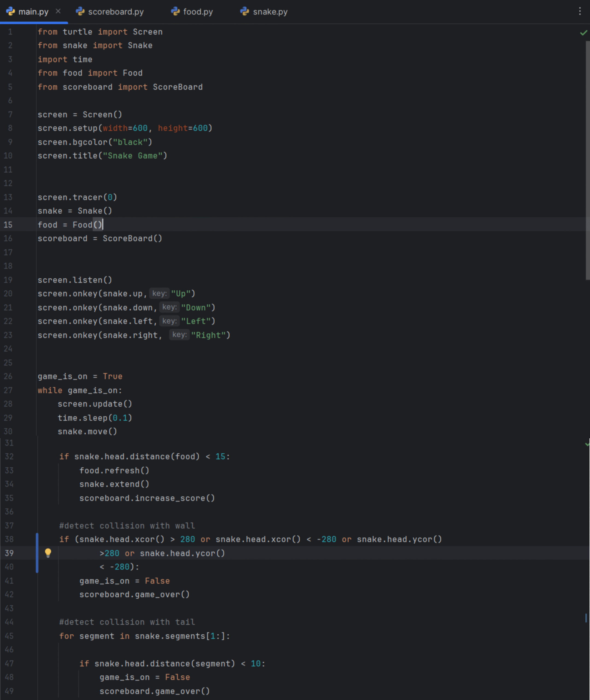
Task: Click line number 45 in the gutter
Action: click(x=9, y=636)
